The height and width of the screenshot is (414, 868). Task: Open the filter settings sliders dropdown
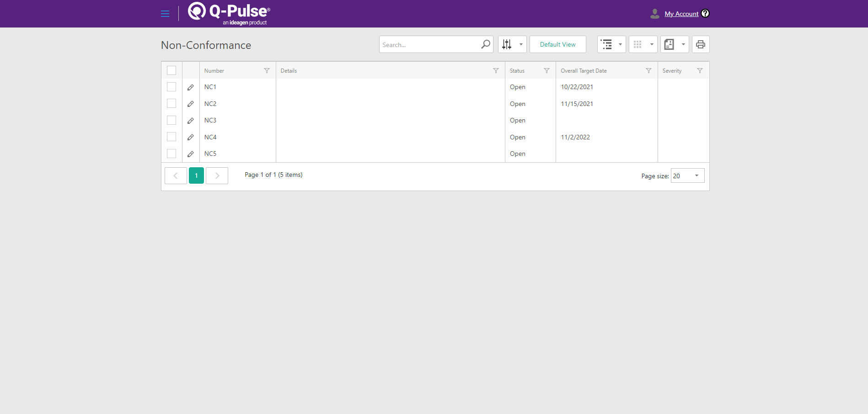pyautogui.click(x=512, y=44)
